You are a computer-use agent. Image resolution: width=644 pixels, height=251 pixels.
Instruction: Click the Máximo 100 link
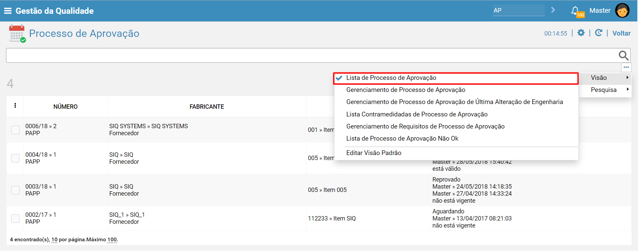click(112, 240)
